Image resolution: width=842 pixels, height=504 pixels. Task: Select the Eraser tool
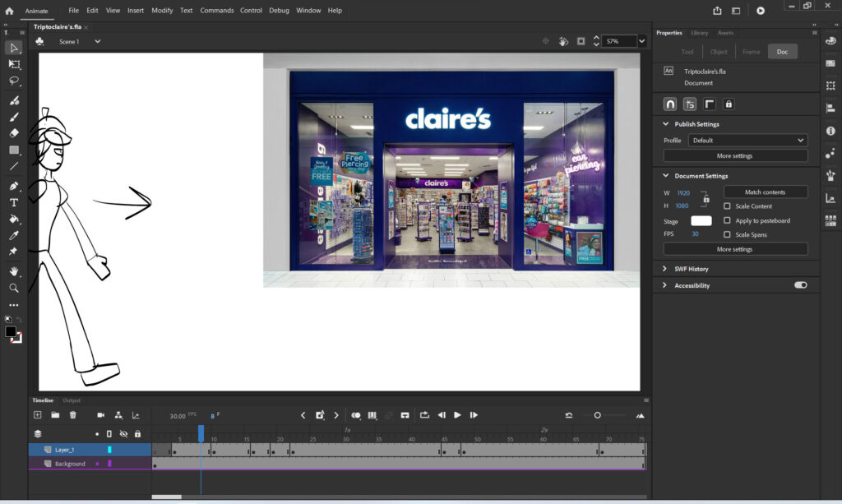coord(14,133)
